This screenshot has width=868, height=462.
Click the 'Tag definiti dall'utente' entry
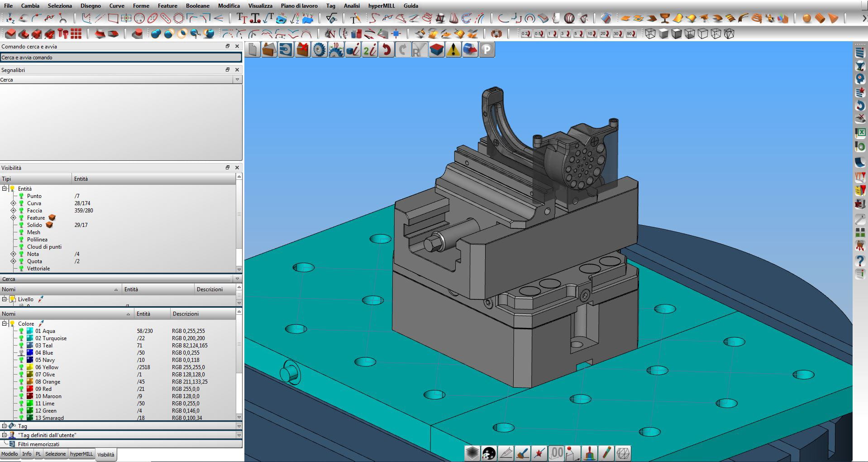47,434
